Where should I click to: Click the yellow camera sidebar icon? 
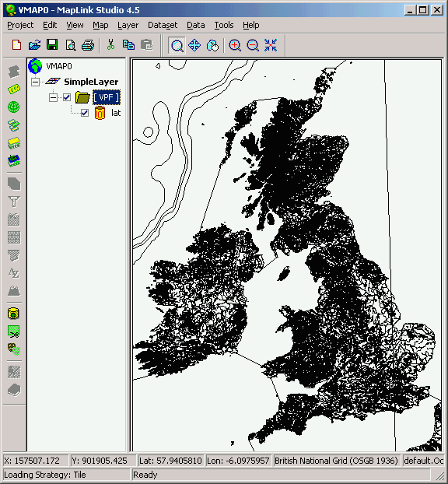click(x=13, y=314)
